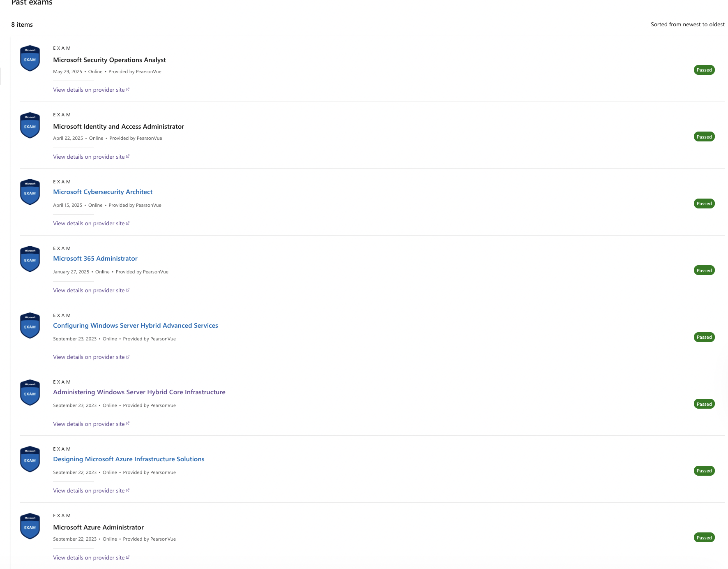View provider site details for Security Operations Analyst
Screen dimensions: 728x569
(91, 90)
